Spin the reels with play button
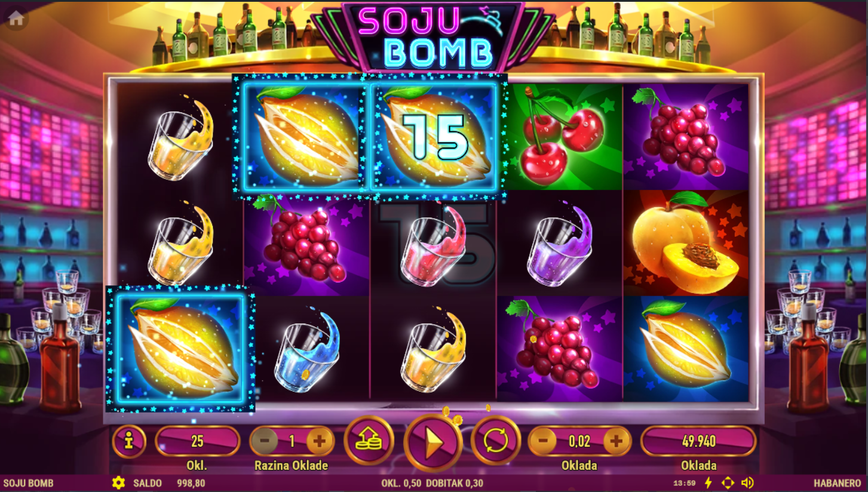Image resolution: width=868 pixels, height=492 pixels. pos(433,442)
